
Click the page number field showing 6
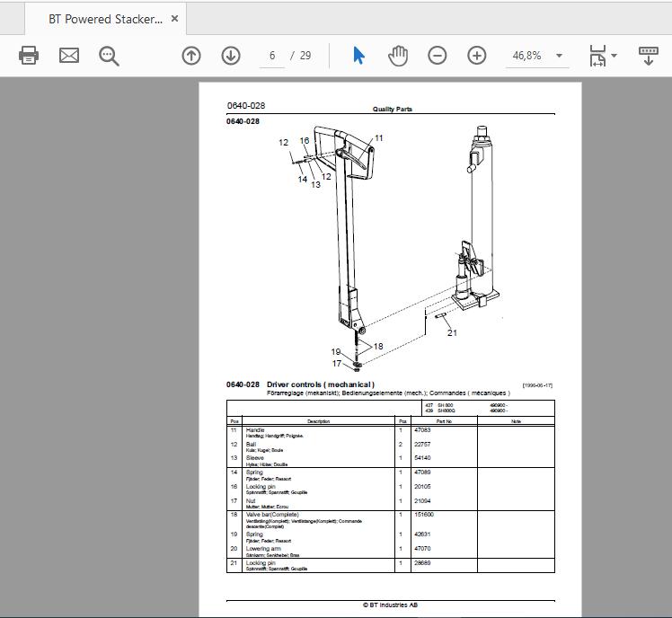(272, 56)
